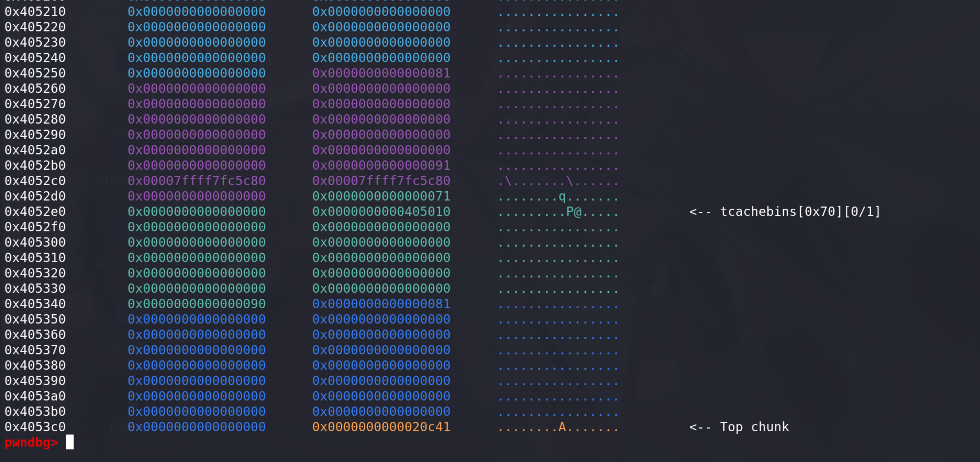Image resolution: width=980 pixels, height=462 pixels.
Task: Select the address 0x4053a0
Action: point(35,396)
